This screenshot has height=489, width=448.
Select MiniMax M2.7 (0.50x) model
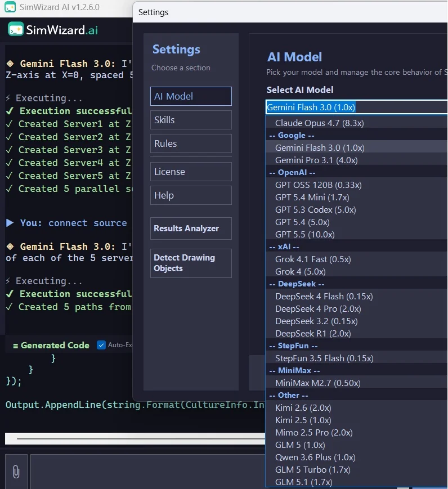[357, 383]
